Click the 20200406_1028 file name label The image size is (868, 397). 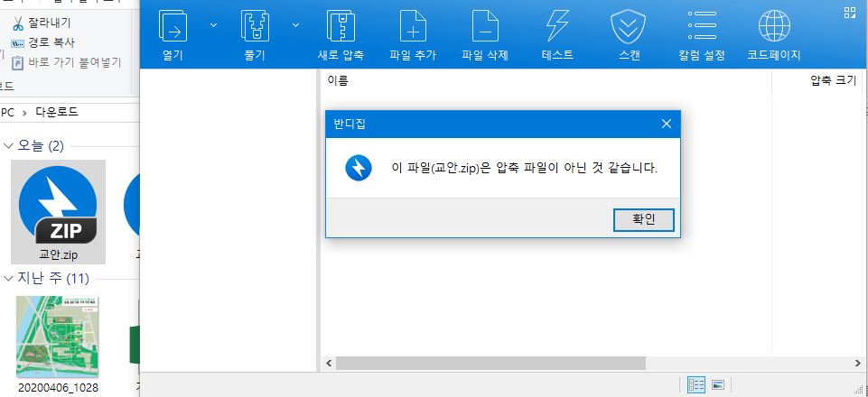[x=58, y=388]
